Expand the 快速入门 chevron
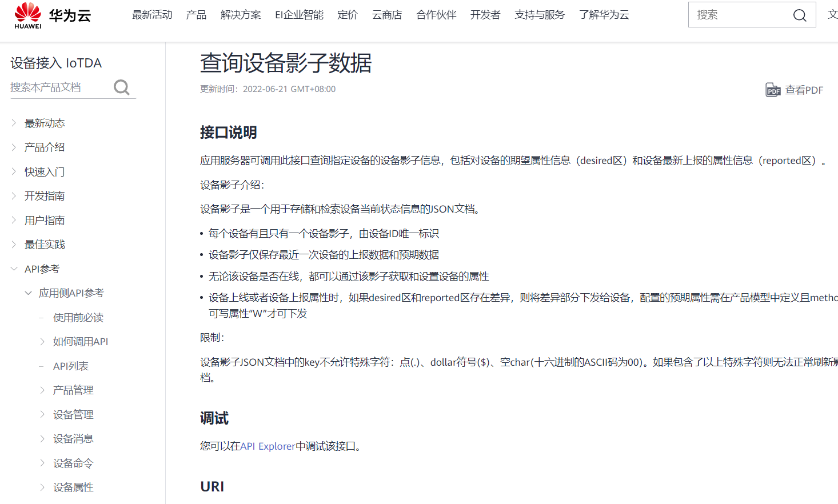This screenshot has width=838, height=504. coord(14,171)
